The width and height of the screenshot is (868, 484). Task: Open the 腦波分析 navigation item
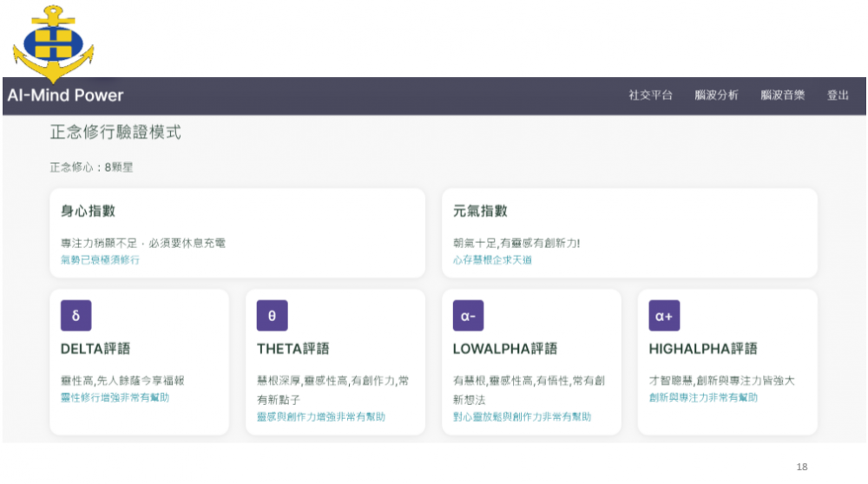point(716,95)
